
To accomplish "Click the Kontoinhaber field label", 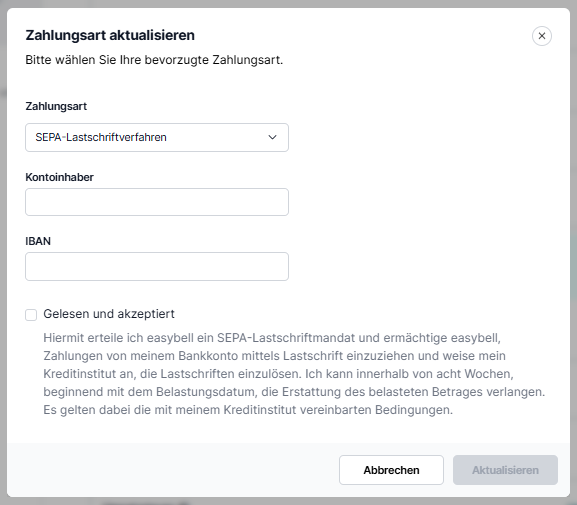I will [59, 177].
